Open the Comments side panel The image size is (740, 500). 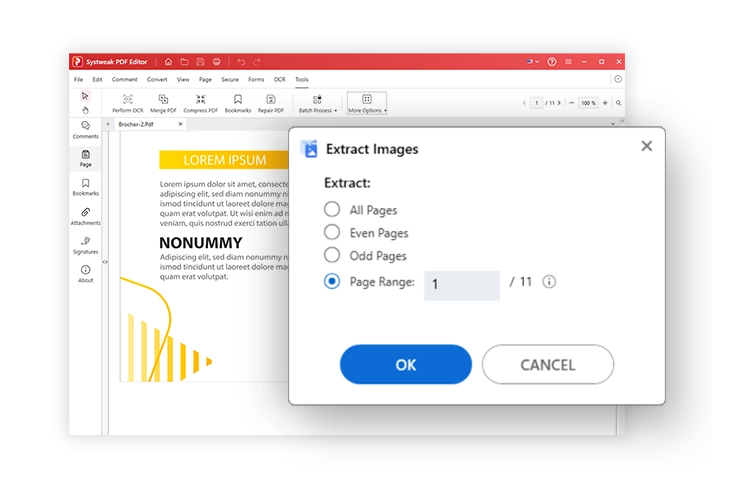point(85,129)
